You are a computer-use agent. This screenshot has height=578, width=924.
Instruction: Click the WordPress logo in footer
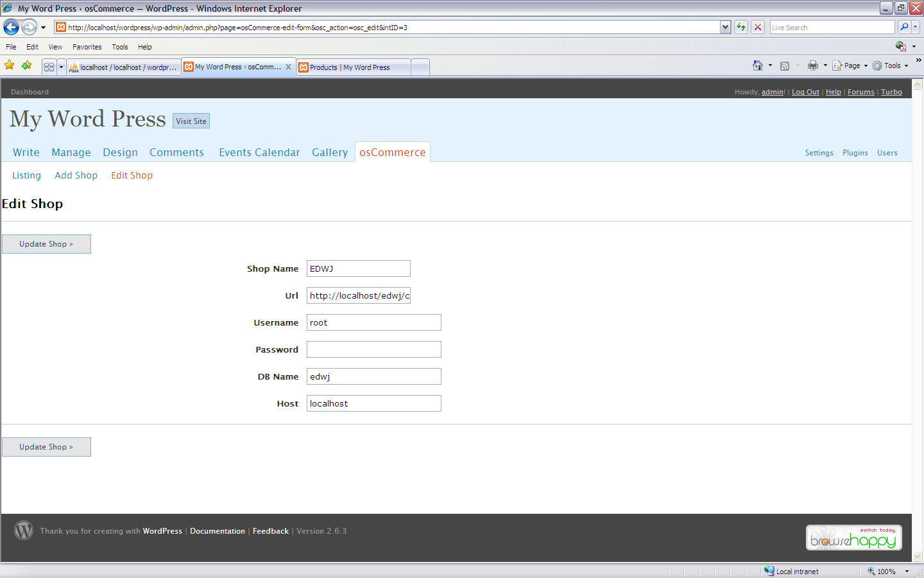click(24, 530)
